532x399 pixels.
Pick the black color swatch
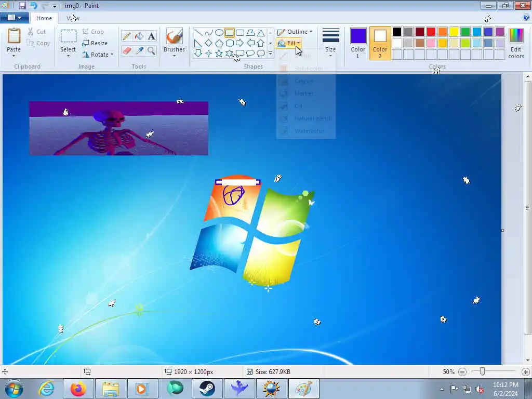pyautogui.click(x=397, y=32)
